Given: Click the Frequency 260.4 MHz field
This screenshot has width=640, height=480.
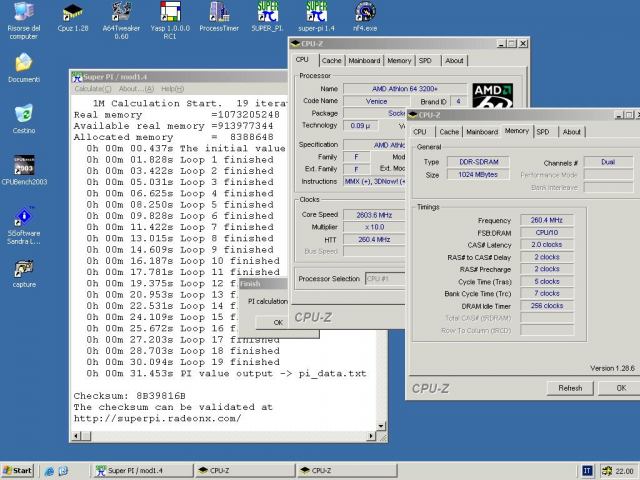Looking at the screenshot, I should (x=547, y=220).
